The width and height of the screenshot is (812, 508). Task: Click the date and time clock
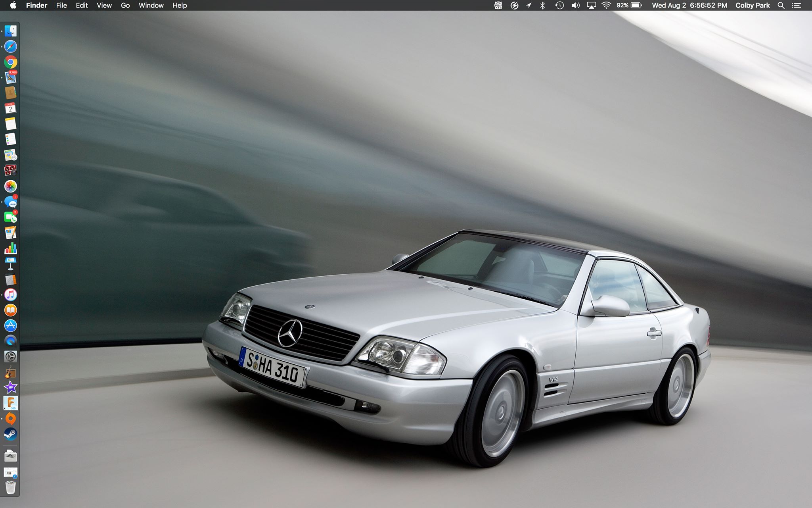[x=689, y=5]
